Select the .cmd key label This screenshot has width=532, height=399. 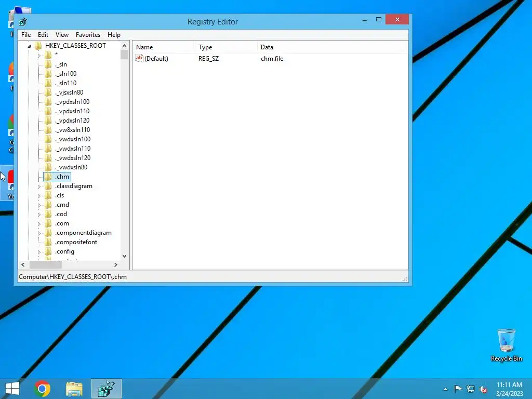point(62,205)
